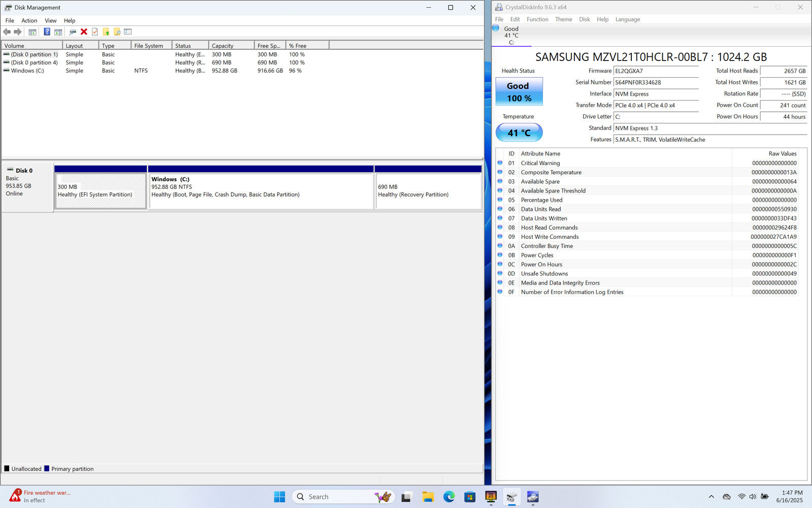Click the disk connect toolbar icon

(73, 32)
